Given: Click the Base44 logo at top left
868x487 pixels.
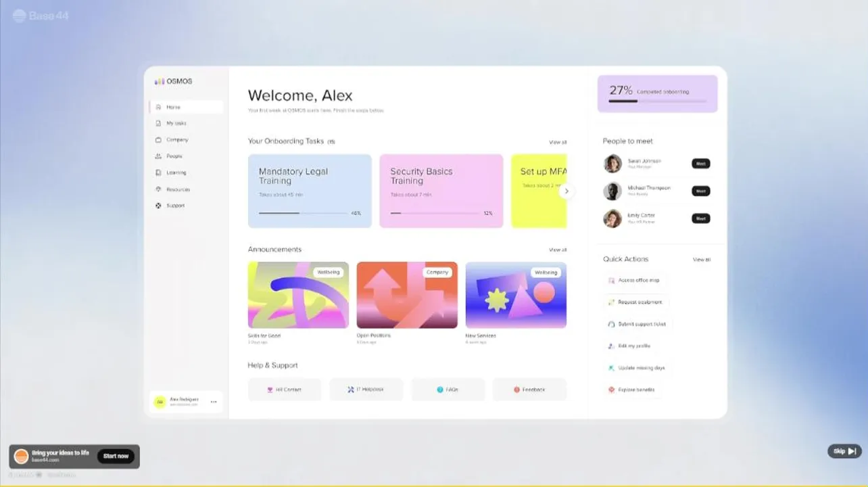Looking at the screenshot, I should pyautogui.click(x=41, y=15).
